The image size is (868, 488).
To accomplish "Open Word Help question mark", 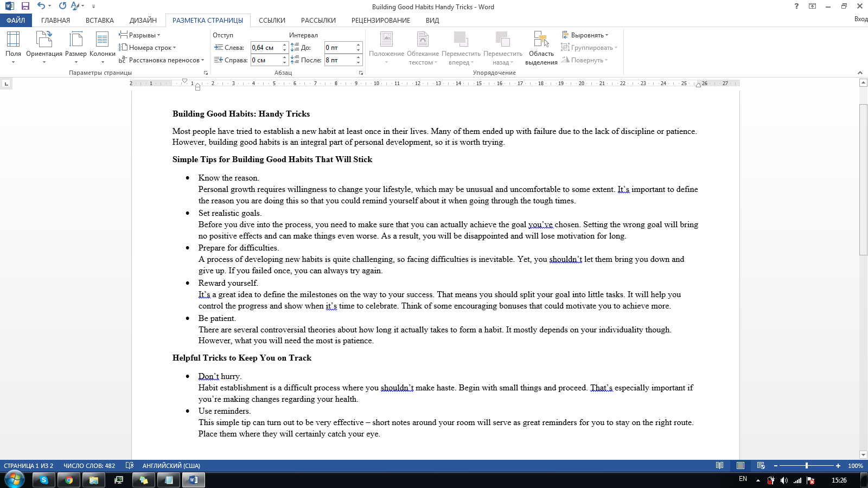I will point(796,6).
